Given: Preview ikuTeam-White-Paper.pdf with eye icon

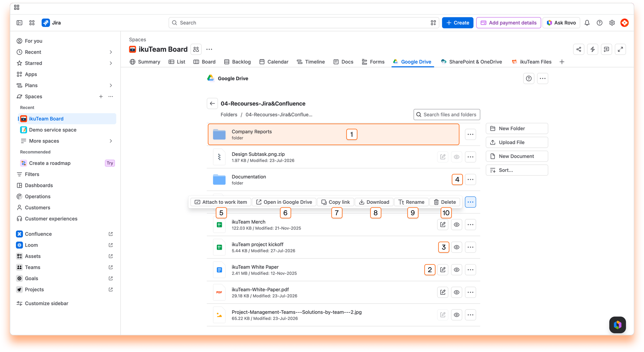Looking at the screenshot, I should point(457,292).
